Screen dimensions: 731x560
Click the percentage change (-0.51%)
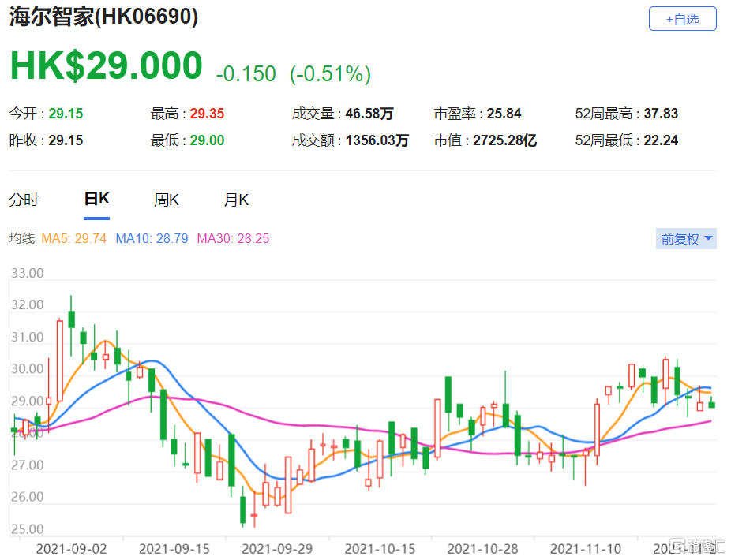click(x=330, y=73)
